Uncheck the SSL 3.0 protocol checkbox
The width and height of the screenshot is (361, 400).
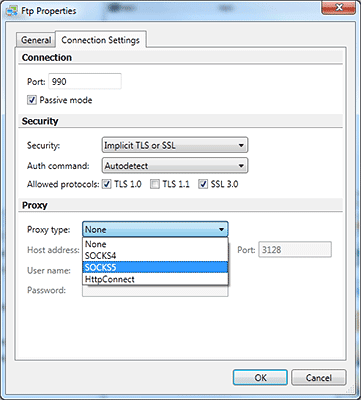(203, 184)
